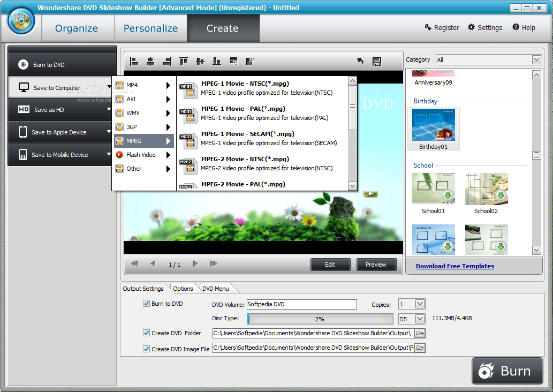553x392 pixels.
Task: Open the Copies dropdown
Action: [x=420, y=304]
